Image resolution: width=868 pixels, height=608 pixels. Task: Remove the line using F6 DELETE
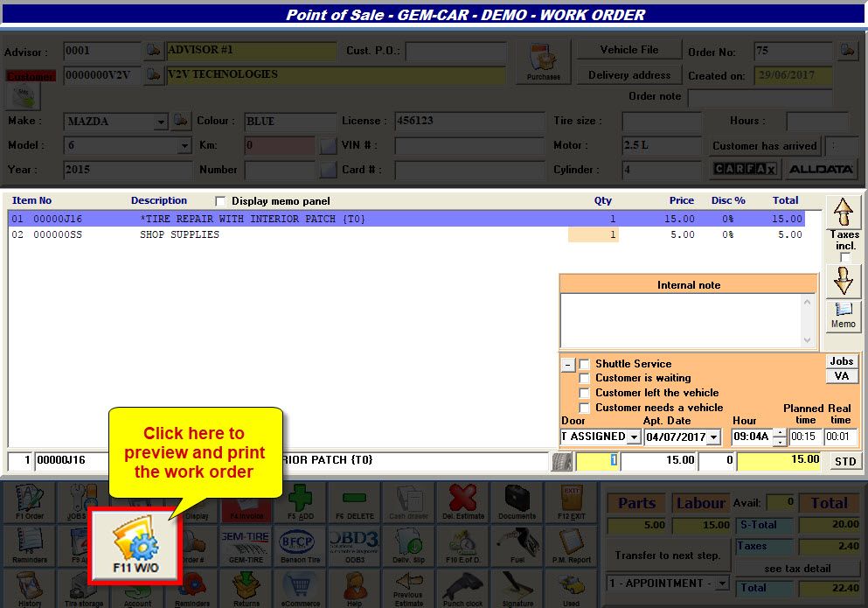355,502
